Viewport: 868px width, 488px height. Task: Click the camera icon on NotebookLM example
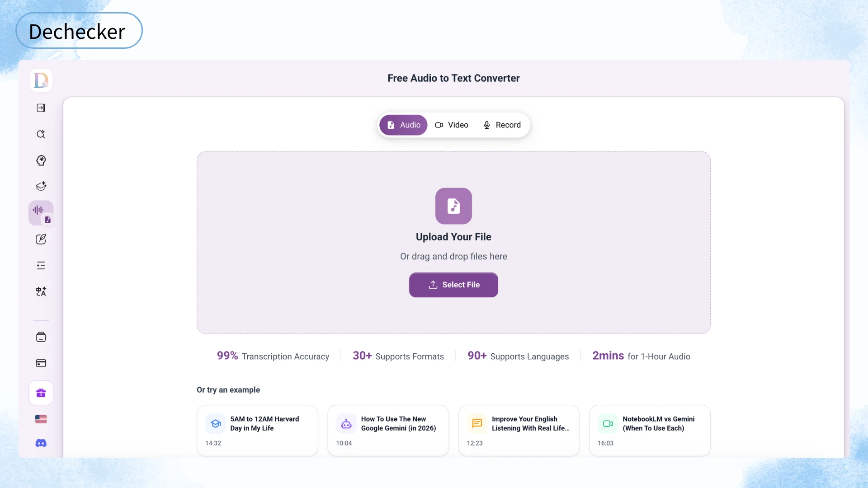point(608,423)
